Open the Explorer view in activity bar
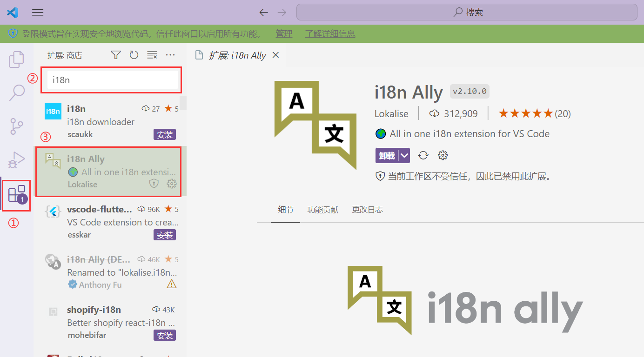The image size is (644, 357). [x=17, y=59]
